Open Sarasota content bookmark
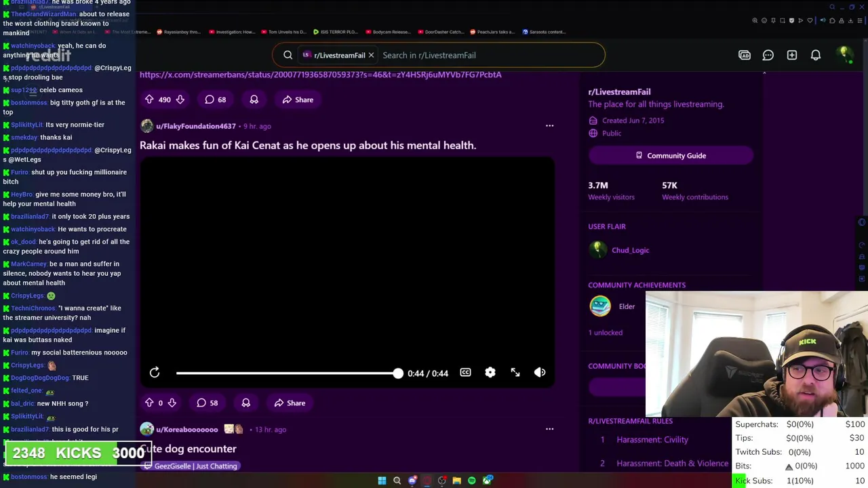This screenshot has width=868, height=488. [545, 32]
